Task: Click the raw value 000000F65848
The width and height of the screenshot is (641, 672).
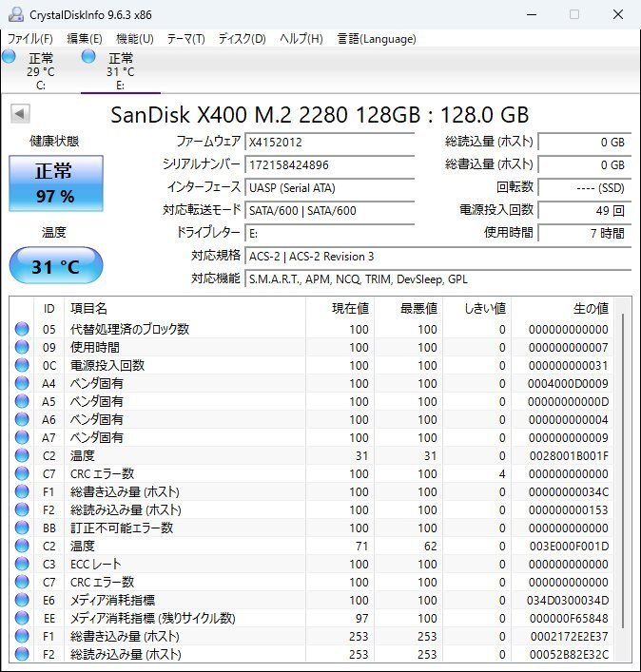Action: (569, 619)
